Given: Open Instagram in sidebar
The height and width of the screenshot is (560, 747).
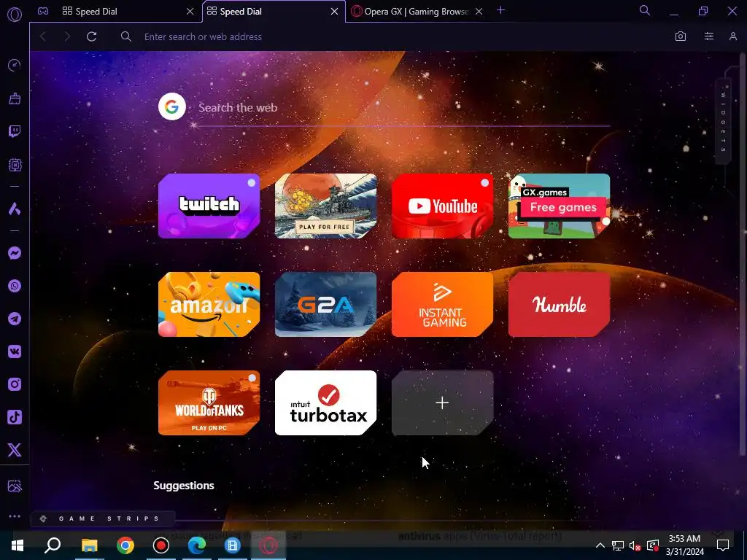Looking at the screenshot, I should [x=15, y=384].
